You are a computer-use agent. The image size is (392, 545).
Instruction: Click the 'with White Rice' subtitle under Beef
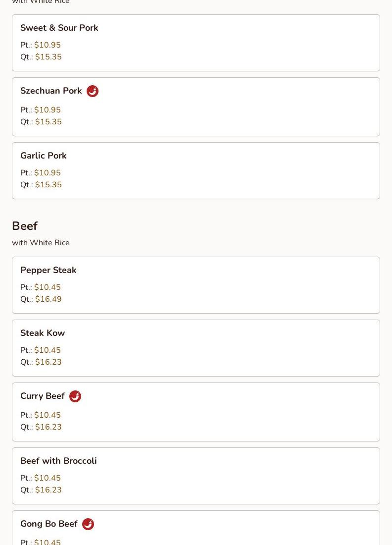pos(41,243)
